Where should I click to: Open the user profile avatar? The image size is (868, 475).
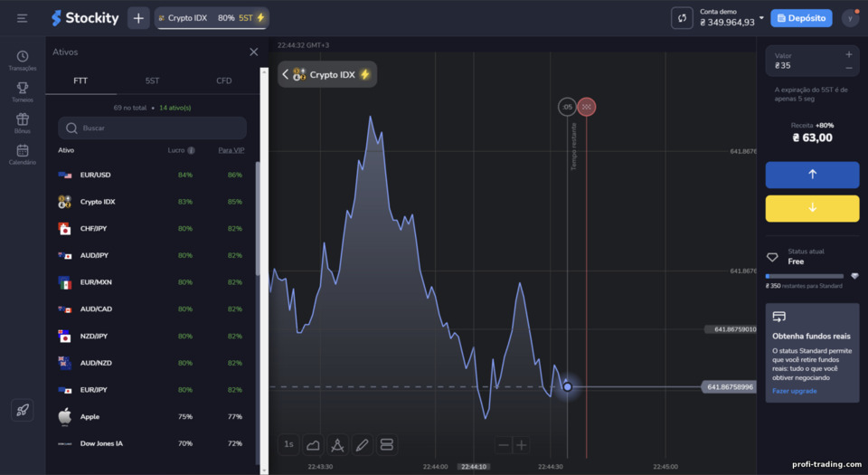click(850, 18)
